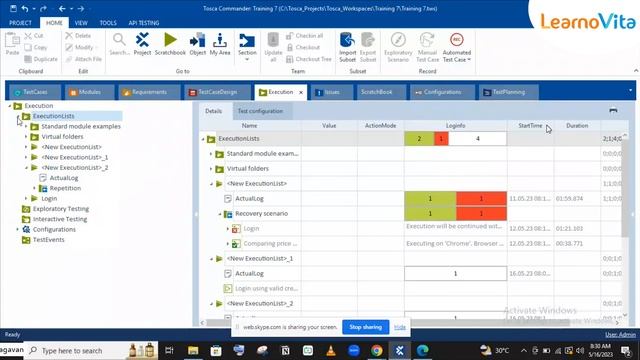Viewport: 640px width, 360px height.
Task: Navigate back with the left arrow
Action: pyautogui.click(x=62, y=8)
